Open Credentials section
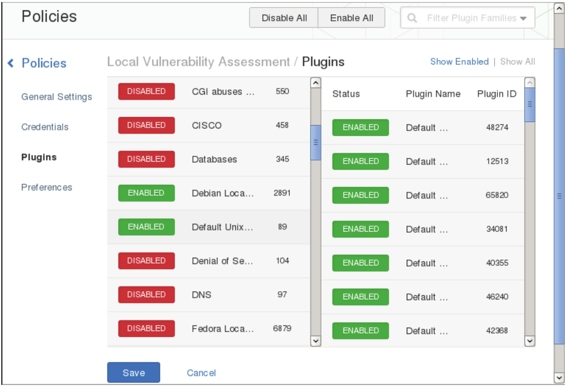The height and width of the screenshot is (387, 566). tap(45, 127)
